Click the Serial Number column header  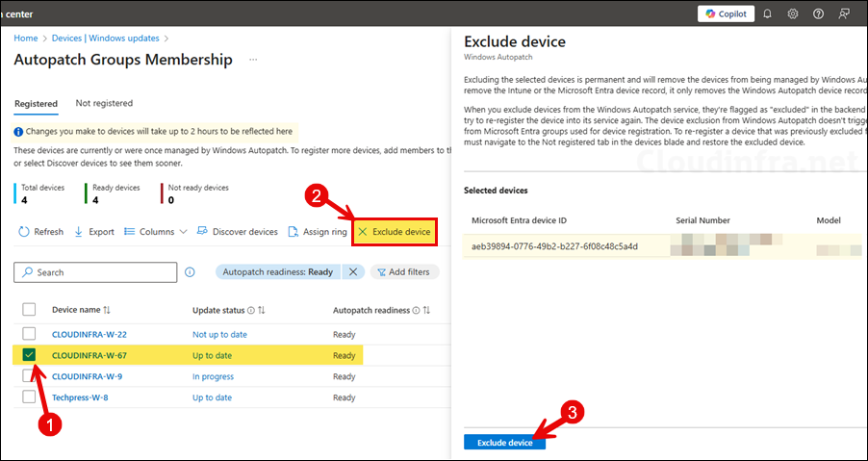(703, 220)
